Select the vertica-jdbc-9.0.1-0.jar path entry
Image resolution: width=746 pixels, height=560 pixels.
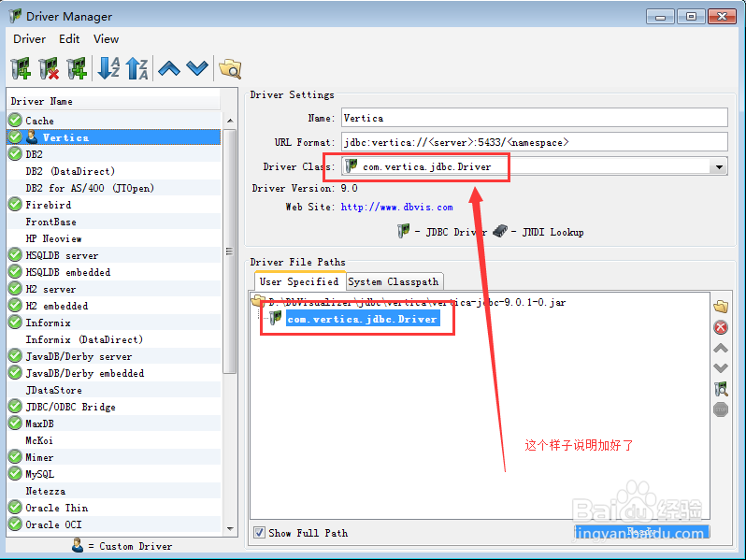pyautogui.click(x=417, y=302)
